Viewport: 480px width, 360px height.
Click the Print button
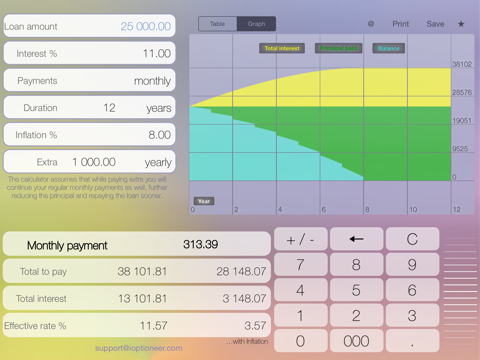point(400,24)
